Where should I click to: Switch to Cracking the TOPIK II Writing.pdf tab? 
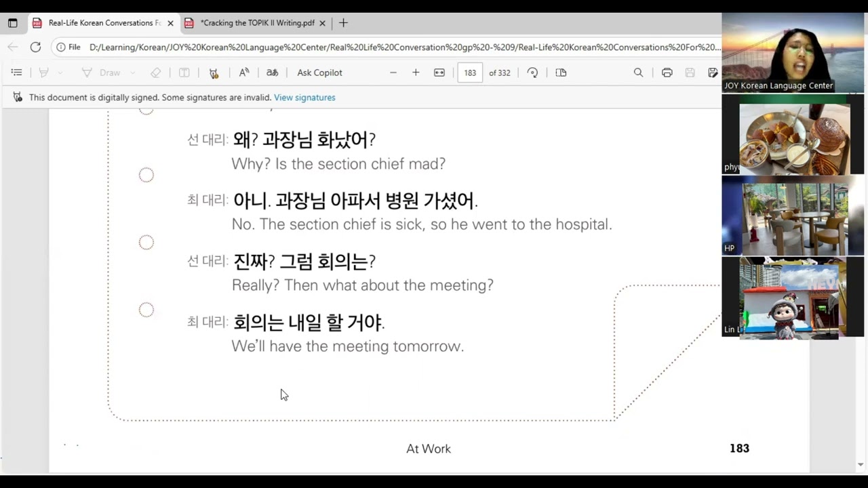pos(257,23)
